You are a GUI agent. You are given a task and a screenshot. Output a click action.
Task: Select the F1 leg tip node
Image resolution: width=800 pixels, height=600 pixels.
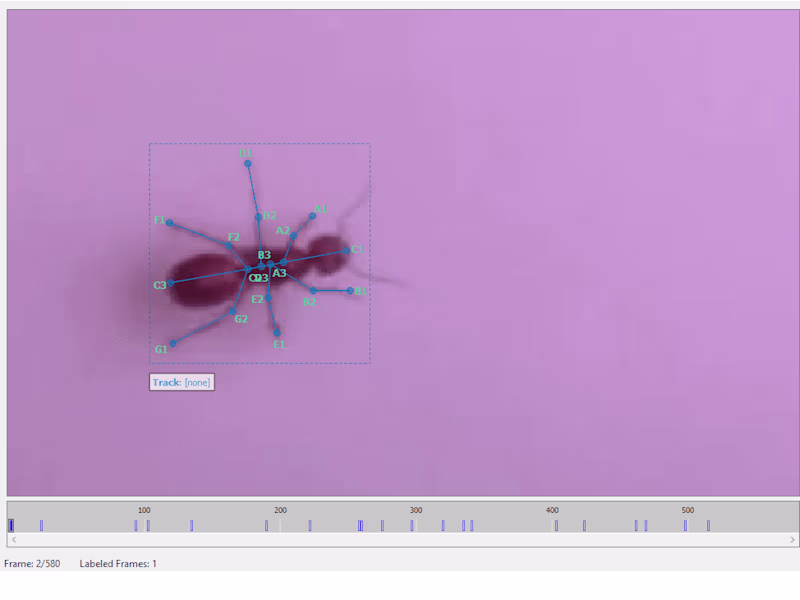click(169, 223)
